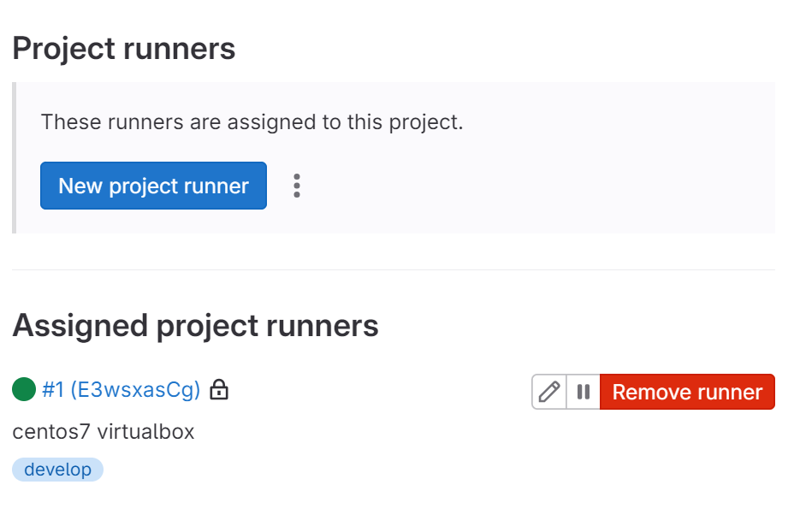The height and width of the screenshot is (532, 800).
Task: Click the gray left border of the info box
Action: click(14, 157)
